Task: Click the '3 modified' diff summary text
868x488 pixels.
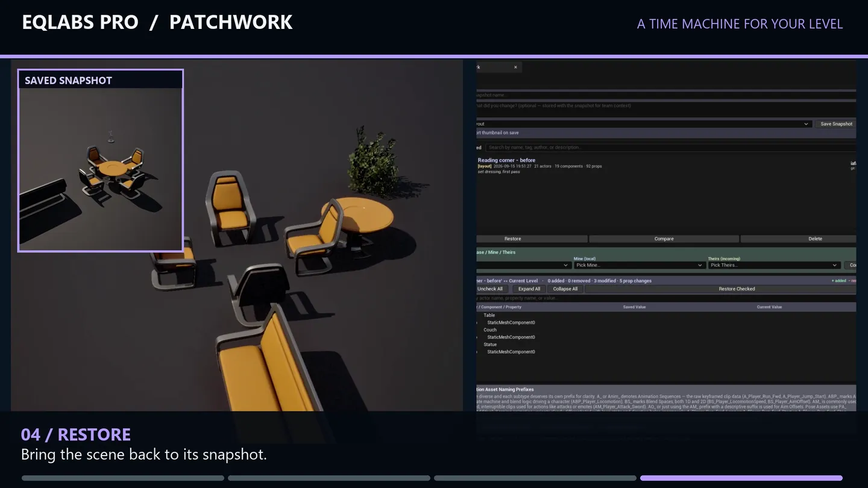Action: pos(605,281)
